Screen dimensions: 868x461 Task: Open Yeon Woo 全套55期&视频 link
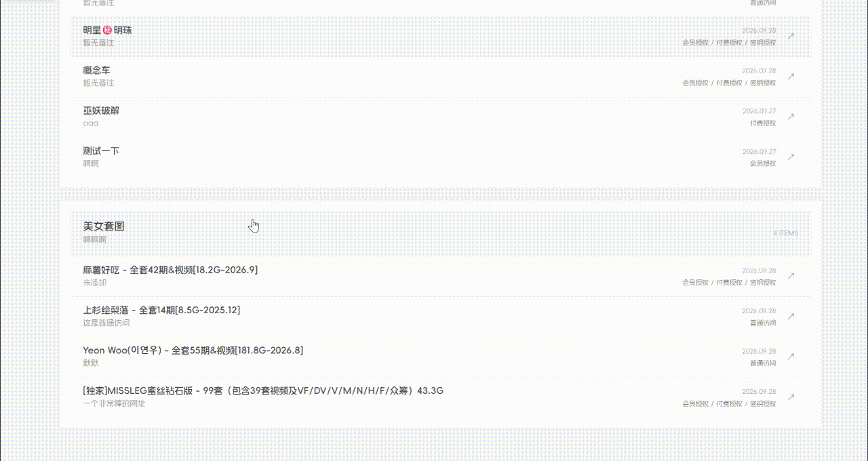[x=193, y=350]
